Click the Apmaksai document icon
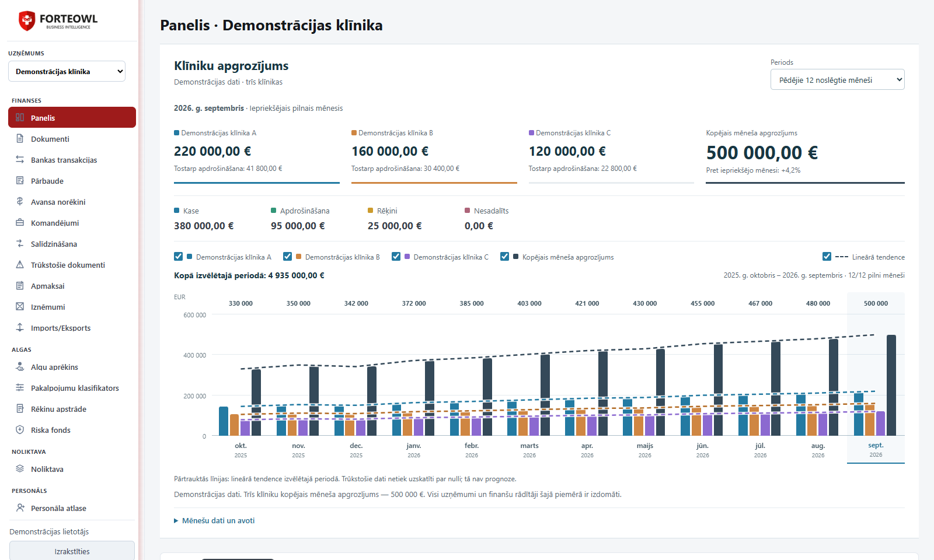The width and height of the screenshot is (934, 560). coord(20,286)
